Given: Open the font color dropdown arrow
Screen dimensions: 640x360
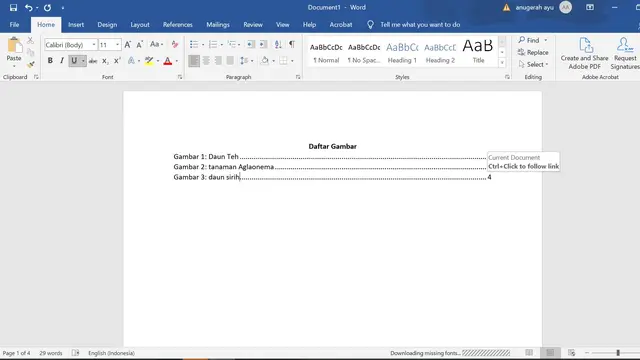Looking at the screenshot, I should pos(177,61).
